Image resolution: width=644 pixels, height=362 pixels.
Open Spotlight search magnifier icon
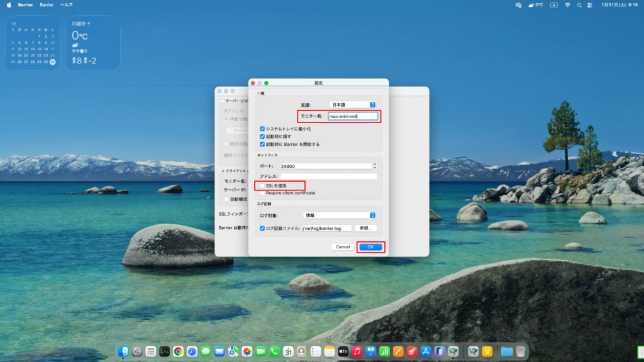[x=580, y=4]
